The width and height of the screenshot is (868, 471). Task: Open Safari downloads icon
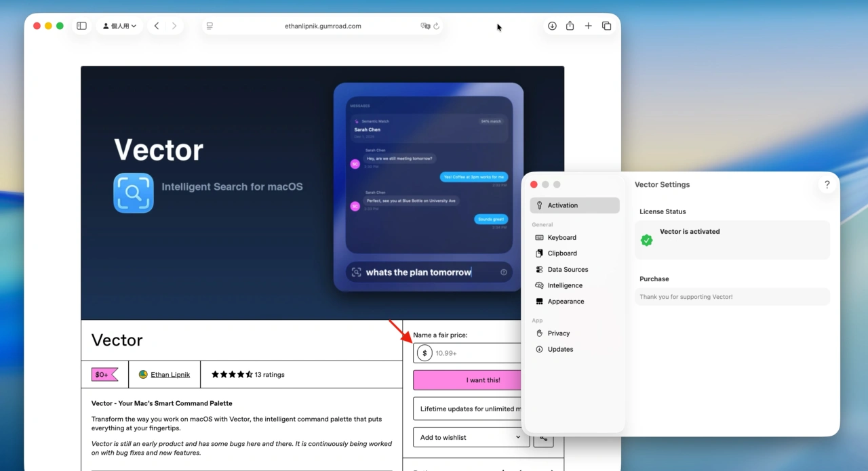point(552,26)
